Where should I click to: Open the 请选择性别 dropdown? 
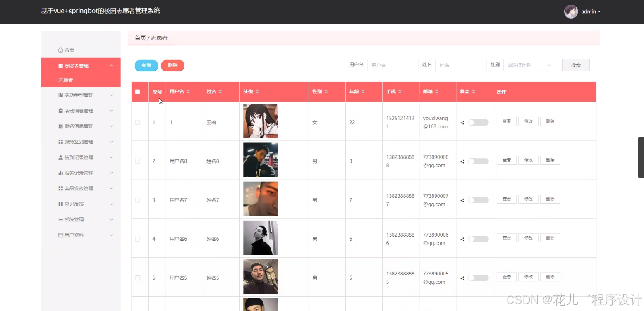pyautogui.click(x=529, y=65)
